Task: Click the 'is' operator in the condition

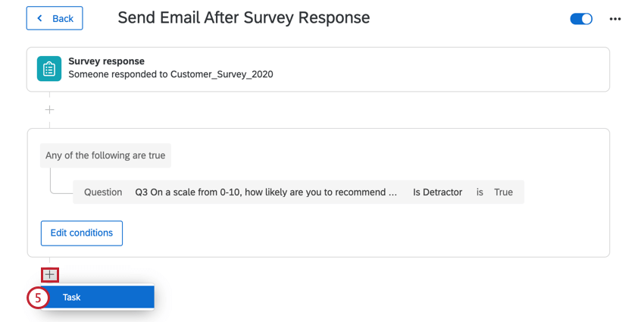Action: 480,192
